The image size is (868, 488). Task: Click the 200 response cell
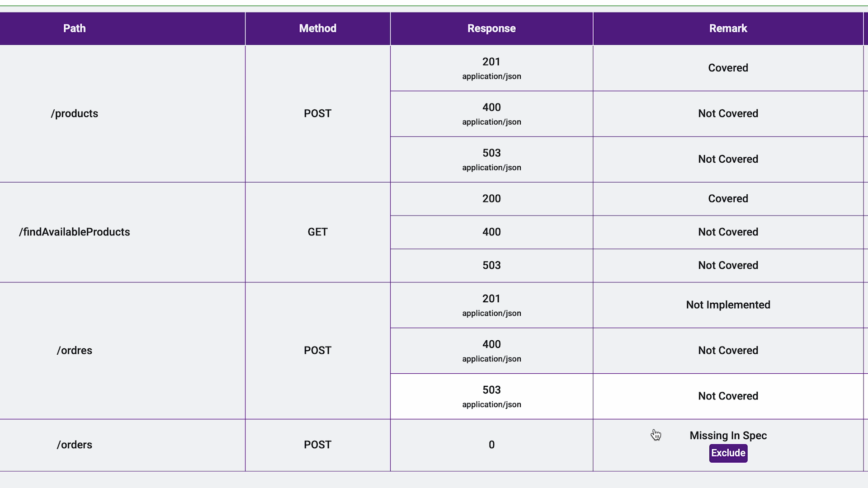pos(491,198)
